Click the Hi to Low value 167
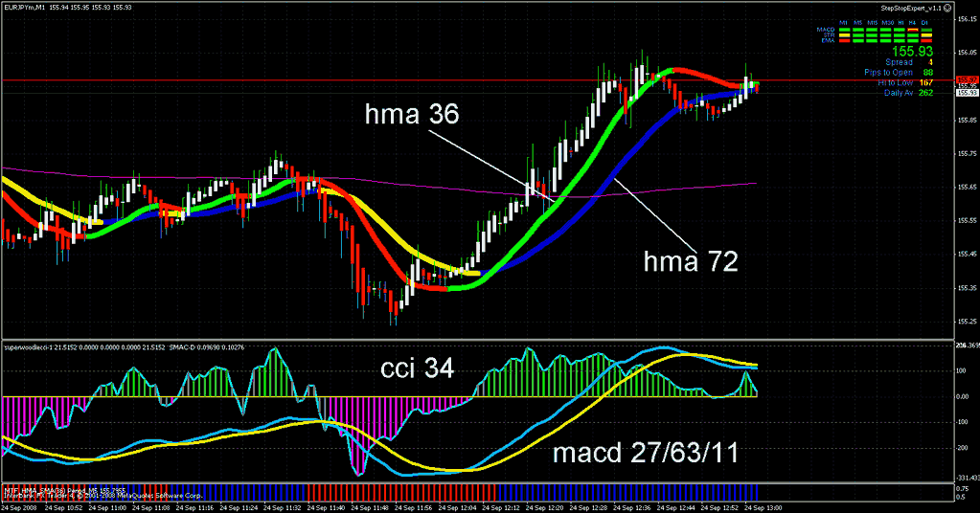This screenshot has width=980, height=513. [926, 82]
